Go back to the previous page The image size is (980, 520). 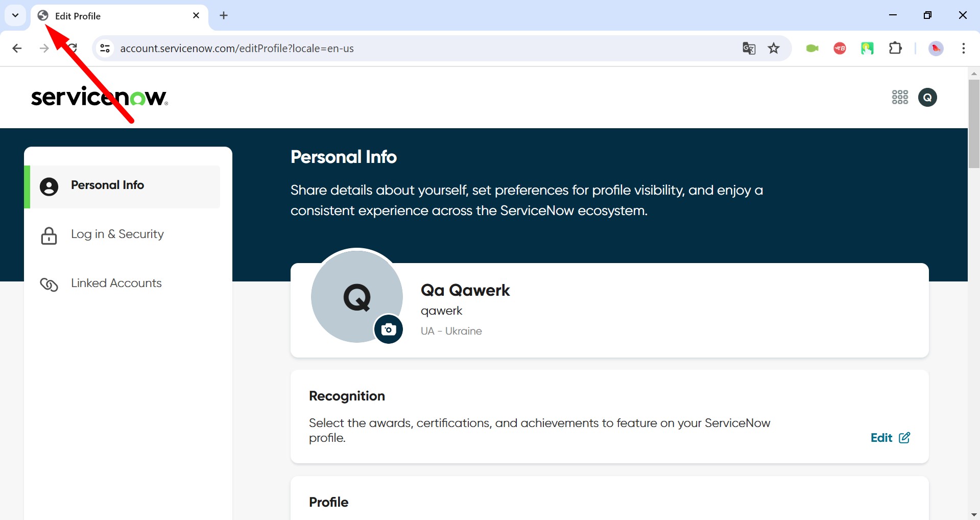coord(17,49)
